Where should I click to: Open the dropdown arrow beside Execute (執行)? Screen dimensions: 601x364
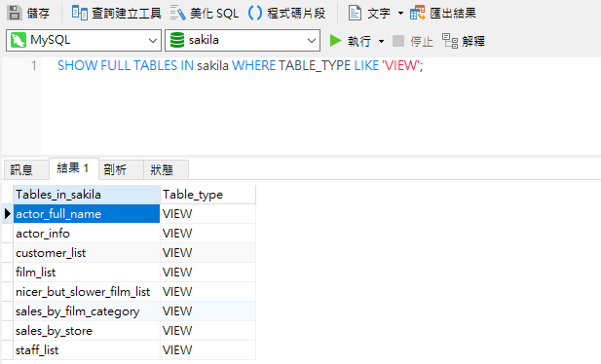click(x=381, y=41)
